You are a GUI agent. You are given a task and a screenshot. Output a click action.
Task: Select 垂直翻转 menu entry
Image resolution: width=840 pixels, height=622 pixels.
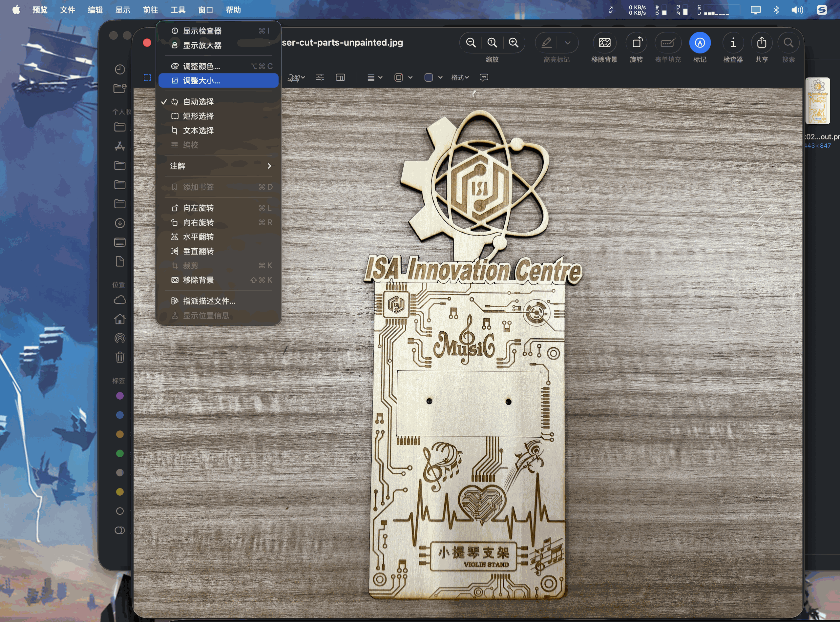tap(219, 251)
